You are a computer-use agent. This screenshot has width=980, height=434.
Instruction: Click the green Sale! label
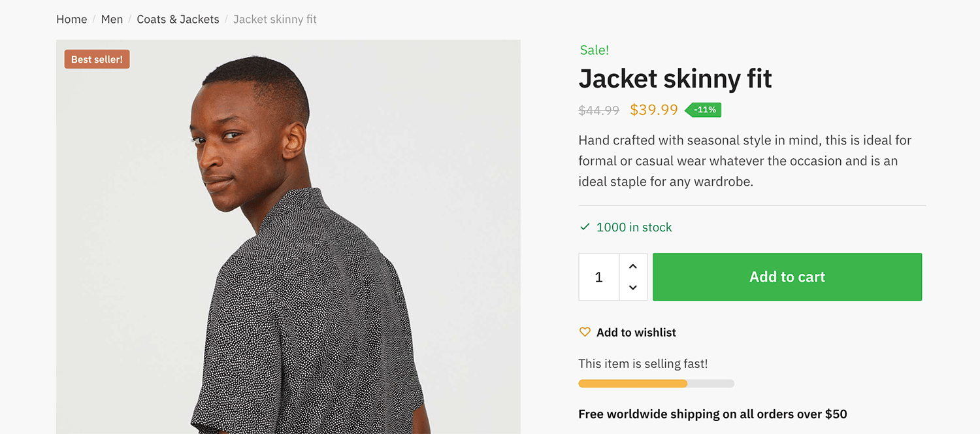[594, 50]
